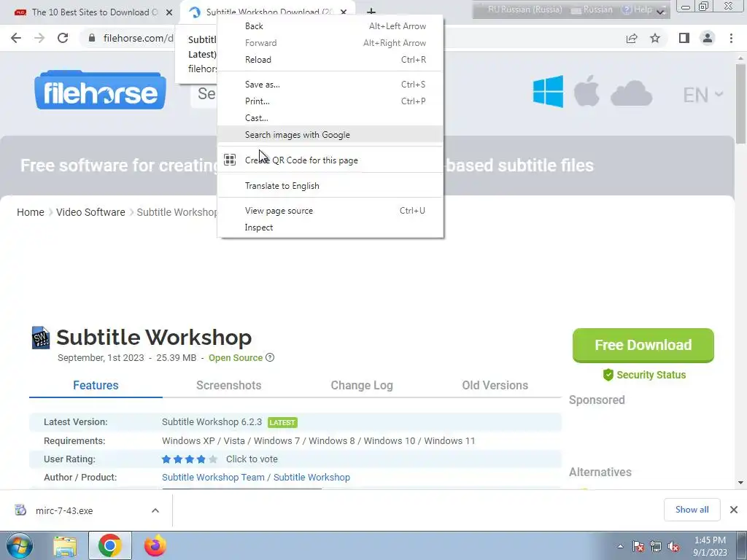Choose View page source
The width and height of the screenshot is (747, 560).
[x=330, y=211]
